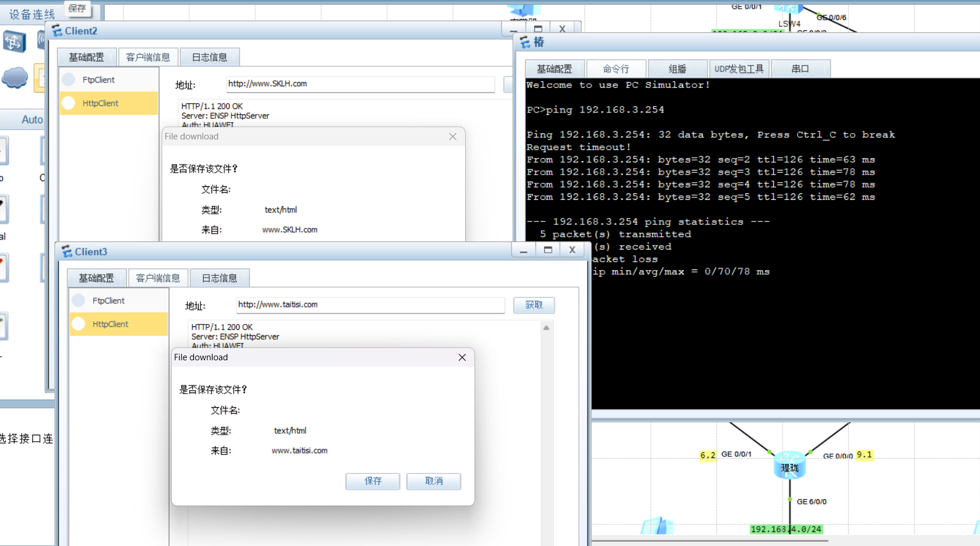Click address field with www.SKLH.com

pyautogui.click(x=361, y=84)
